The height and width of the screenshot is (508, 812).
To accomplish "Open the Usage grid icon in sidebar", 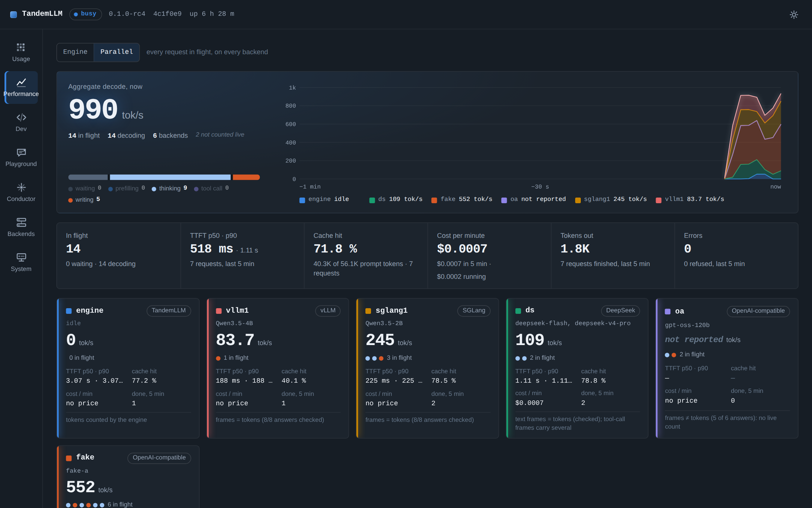I will tap(21, 47).
